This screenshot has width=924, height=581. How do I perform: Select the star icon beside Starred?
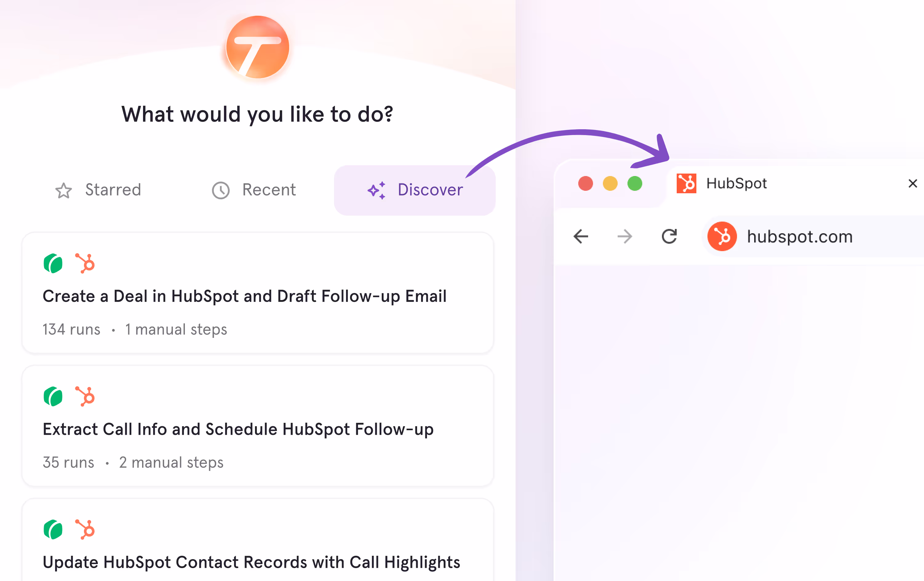[63, 190]
